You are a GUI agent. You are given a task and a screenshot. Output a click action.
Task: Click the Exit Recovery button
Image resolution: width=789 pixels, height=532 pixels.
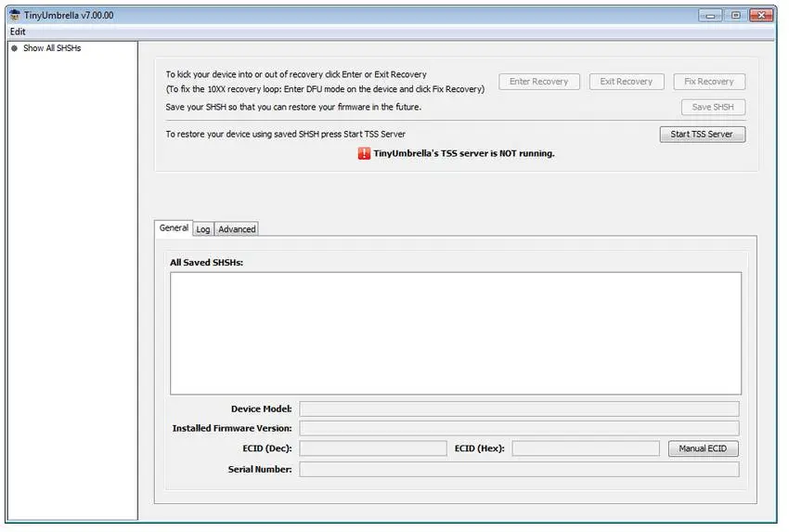click(626, 82)
